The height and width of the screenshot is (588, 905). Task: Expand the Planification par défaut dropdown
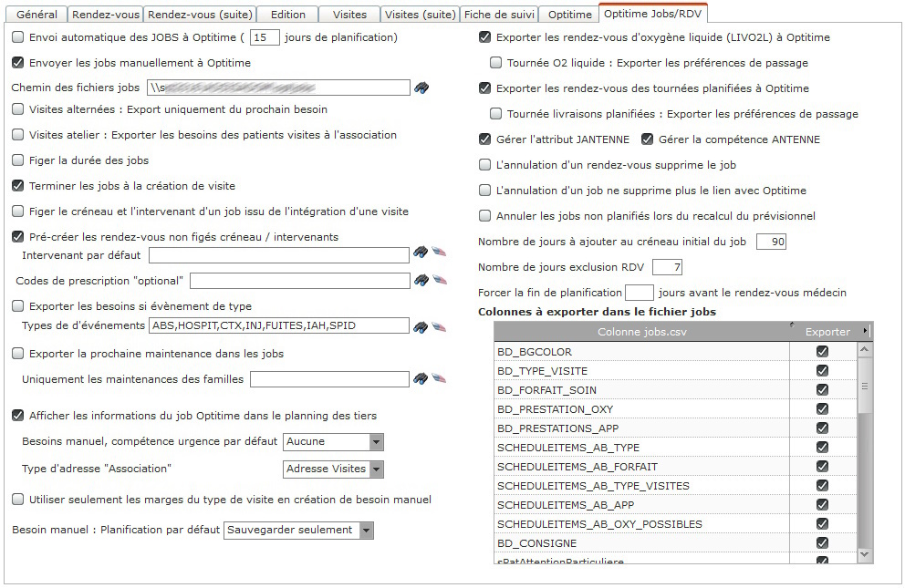pyautogui.click(x=367, y=531)
